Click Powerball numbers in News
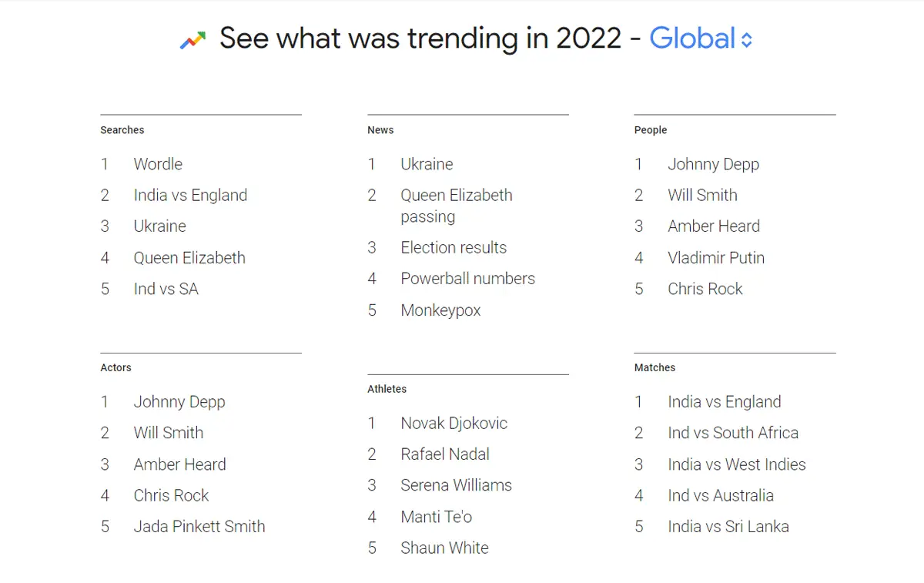The height and width of the screenshot is (583, 924). (x=467, y=279)
